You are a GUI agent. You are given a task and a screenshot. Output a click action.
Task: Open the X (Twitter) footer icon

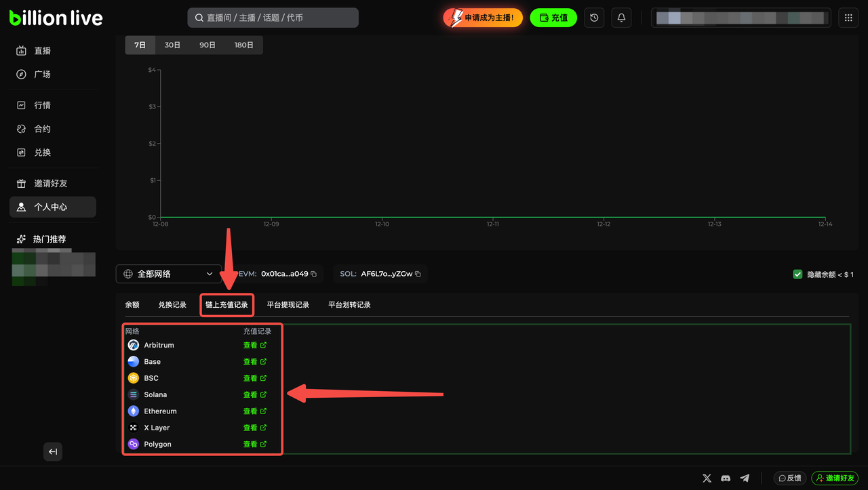pyautogui.click(x=707, y=478)
